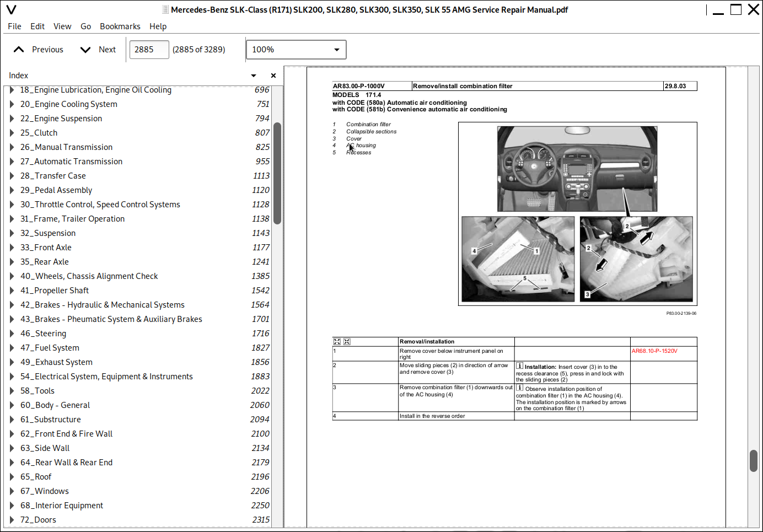Close the Index side panel
The image size is (763, 532).
click(273, 76)
